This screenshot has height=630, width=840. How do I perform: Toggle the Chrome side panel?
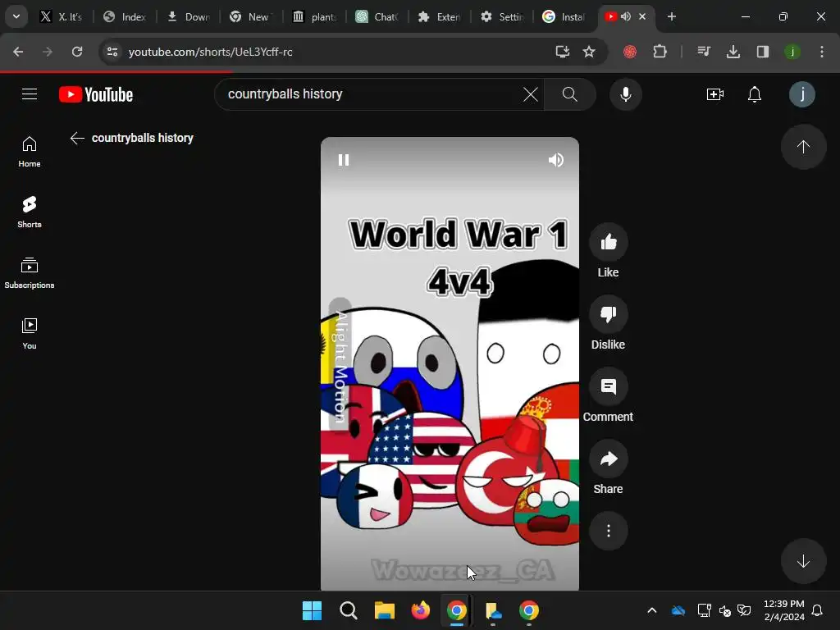(x=763, y=52)
